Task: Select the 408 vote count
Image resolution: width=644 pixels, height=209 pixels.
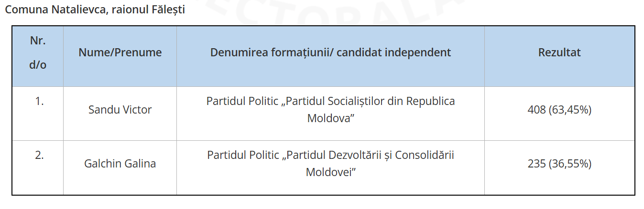Action: pos(536,110)
